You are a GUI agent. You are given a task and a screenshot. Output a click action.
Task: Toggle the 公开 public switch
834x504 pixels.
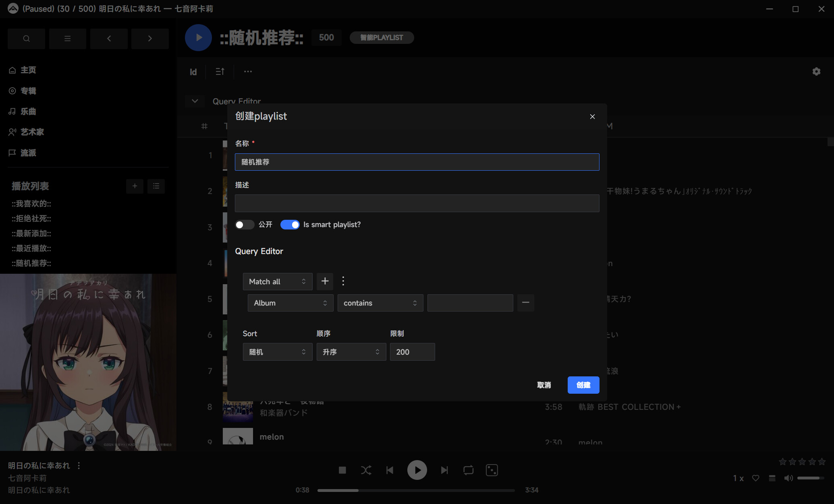[x=245, y=225]
